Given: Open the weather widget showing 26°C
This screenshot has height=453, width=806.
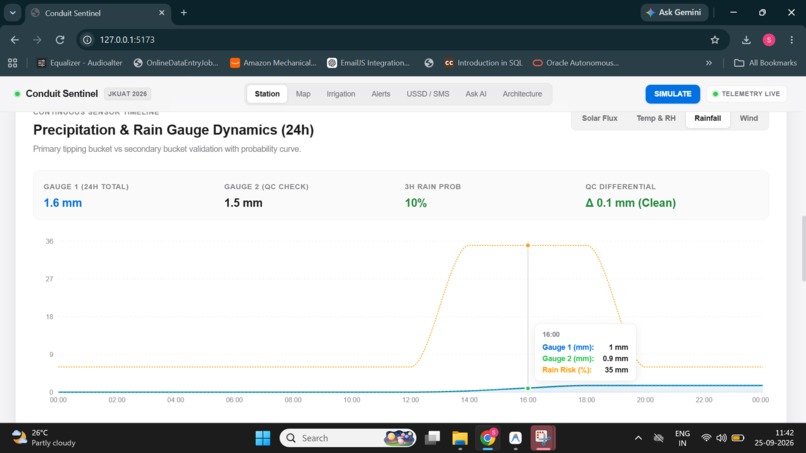Looking at the screenshot, I should (x=44, y=438).
